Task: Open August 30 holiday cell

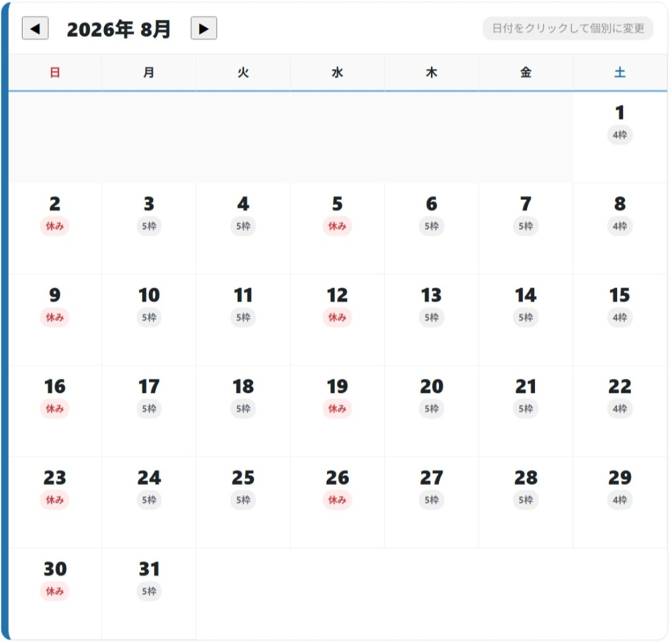Action: pos(55,594)
